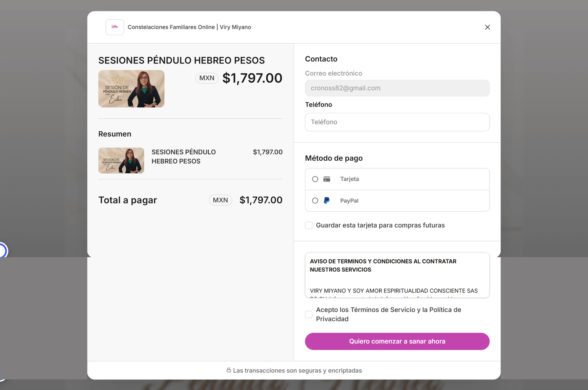Click the Viry Miyano store logo icon
The width and height of the screenshot is (588, 390).
point(115,27)
